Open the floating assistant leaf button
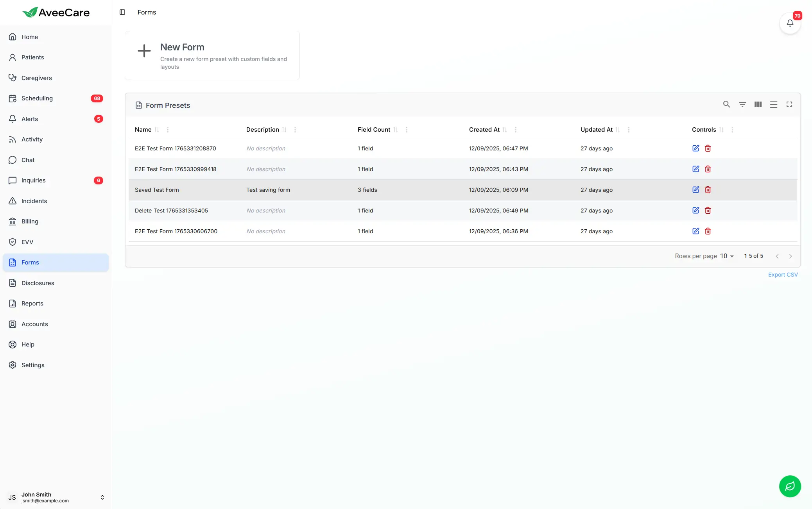 click(x=790, y=486)
